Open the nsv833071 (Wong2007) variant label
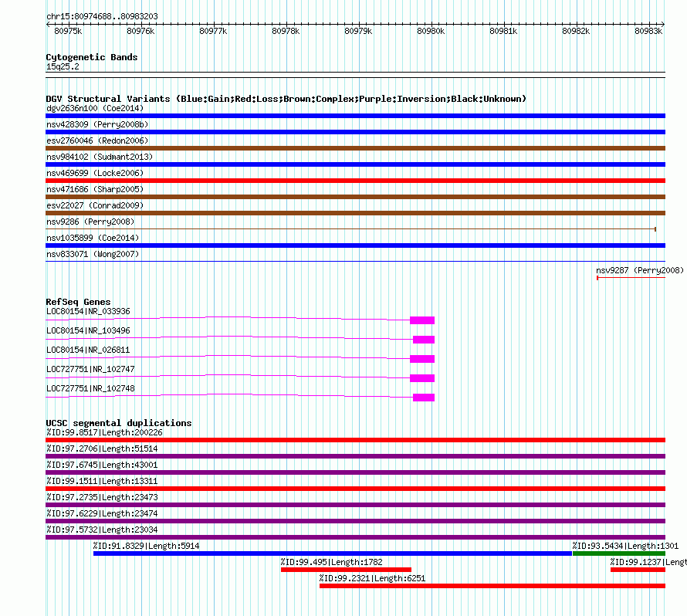687x616 pixels. 93,254
